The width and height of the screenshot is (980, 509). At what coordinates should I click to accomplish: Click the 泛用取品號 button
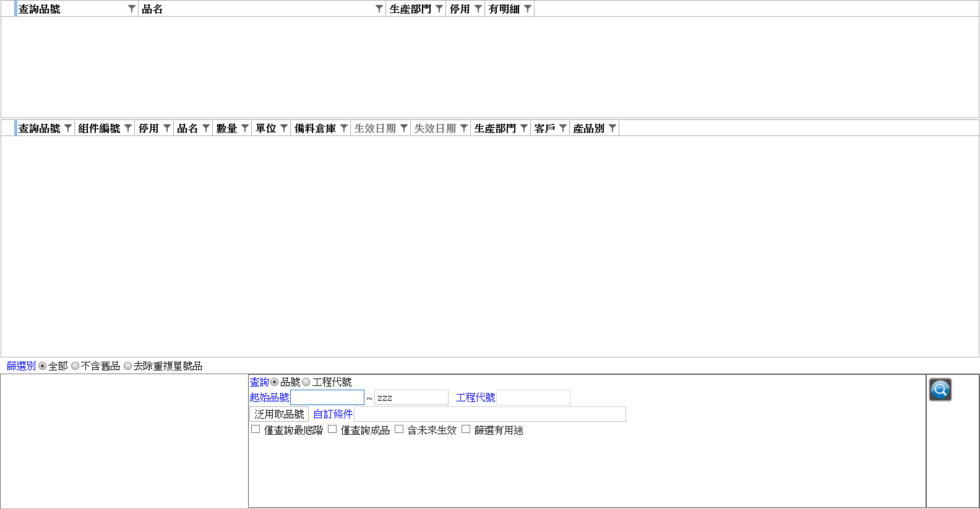click(x=279, y=414)
